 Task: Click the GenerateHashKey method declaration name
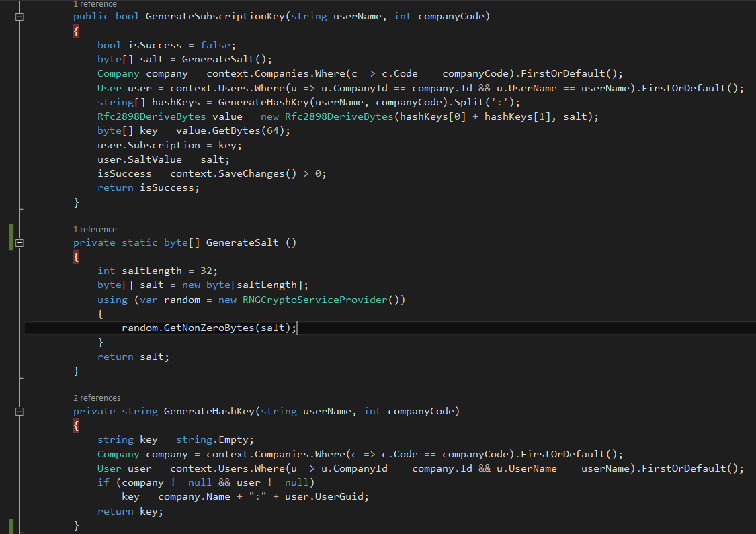209,411
